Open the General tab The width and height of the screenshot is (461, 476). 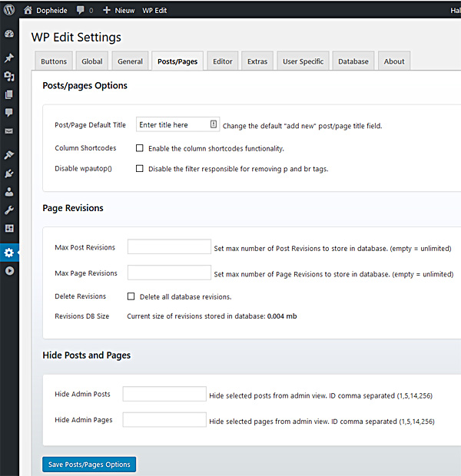(130, 61)
